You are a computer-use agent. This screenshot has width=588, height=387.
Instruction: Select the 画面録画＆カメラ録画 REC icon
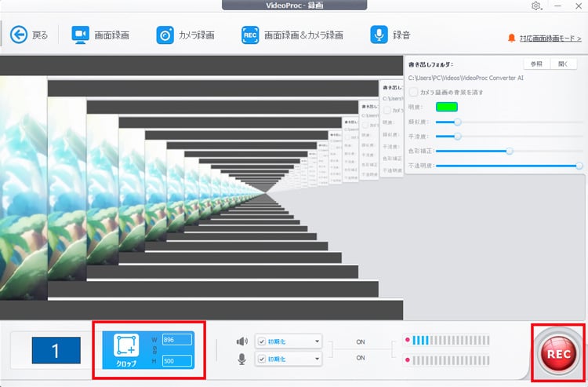point(250,35)
